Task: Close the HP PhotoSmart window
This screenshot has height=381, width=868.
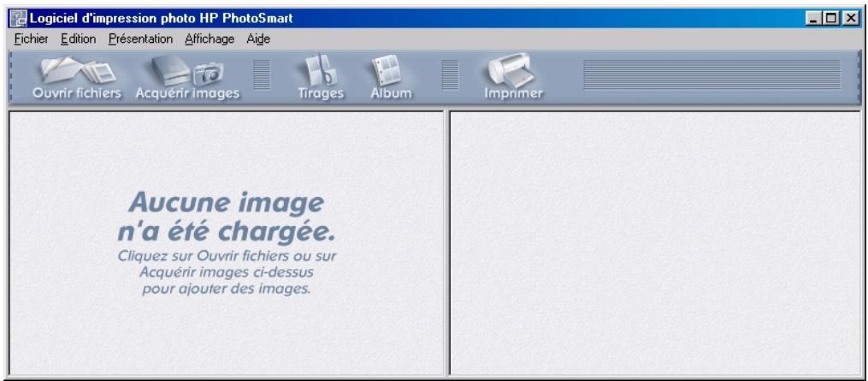Action: click(x=850, y=18)
